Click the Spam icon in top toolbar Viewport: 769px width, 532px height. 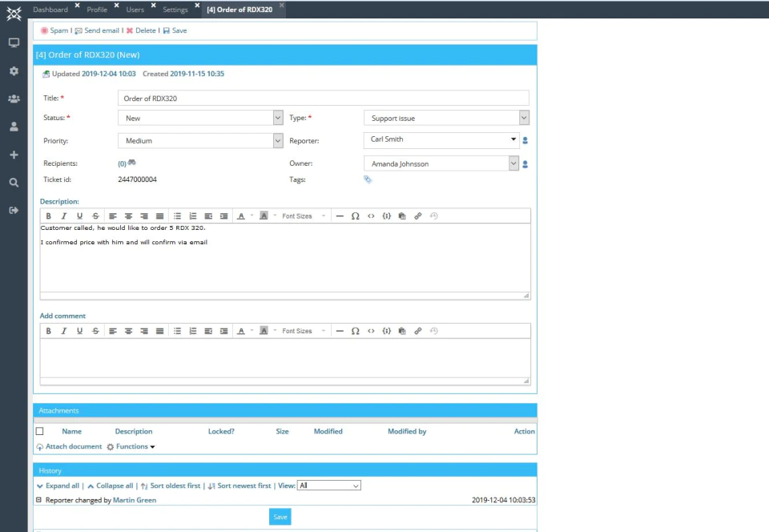point(44,30)
